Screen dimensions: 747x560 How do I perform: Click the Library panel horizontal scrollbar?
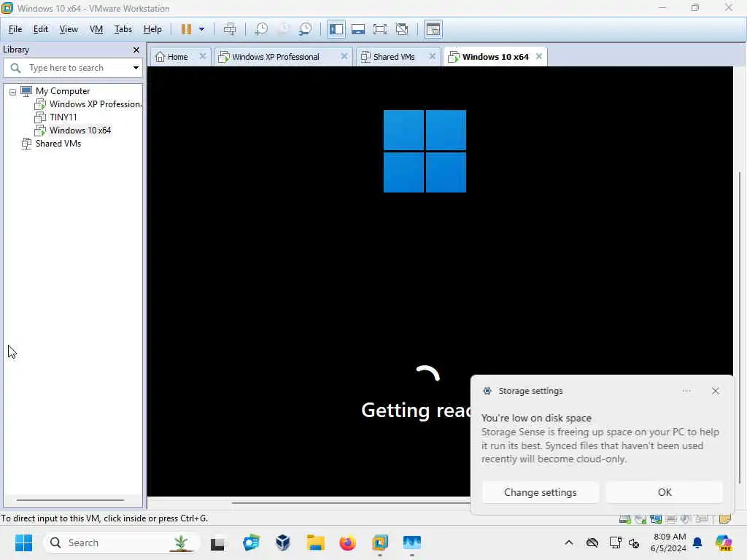click(x=71, y=500)
